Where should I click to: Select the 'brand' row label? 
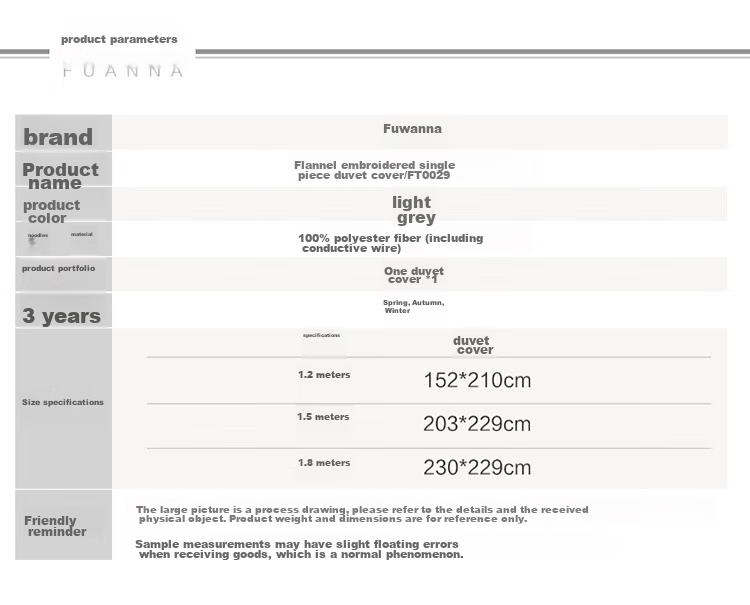click(x=58, y=137)
